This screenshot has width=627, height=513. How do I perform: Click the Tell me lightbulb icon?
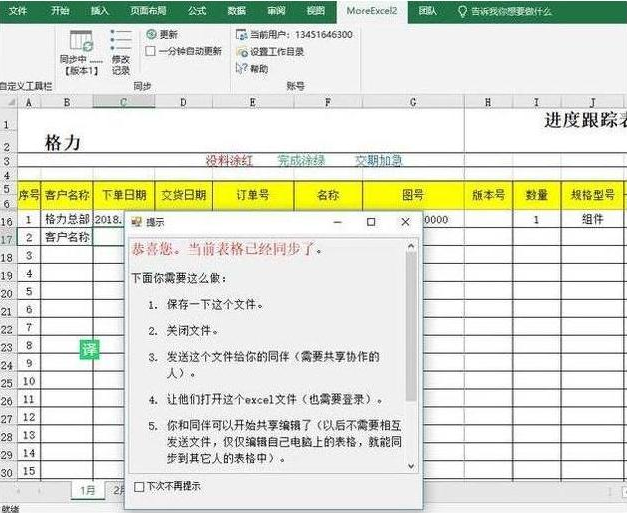[462, 11]
